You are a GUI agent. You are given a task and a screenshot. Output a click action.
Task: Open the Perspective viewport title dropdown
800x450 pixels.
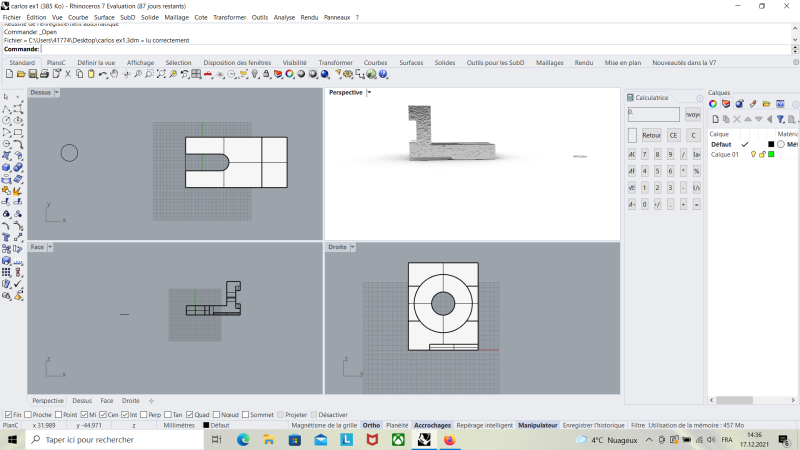(x=368, y=92)
